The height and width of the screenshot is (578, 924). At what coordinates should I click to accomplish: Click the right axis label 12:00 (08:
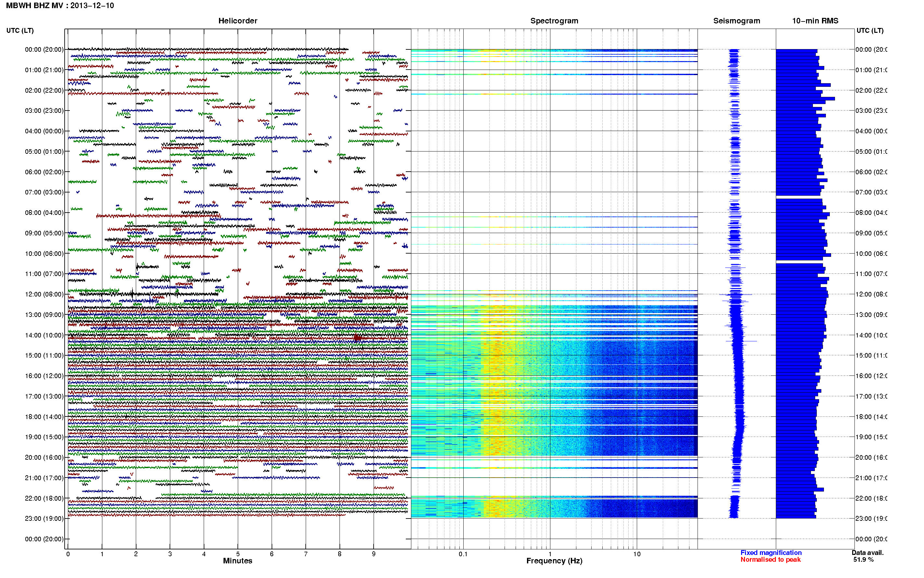pyautogui.click(x=871, y=294)
